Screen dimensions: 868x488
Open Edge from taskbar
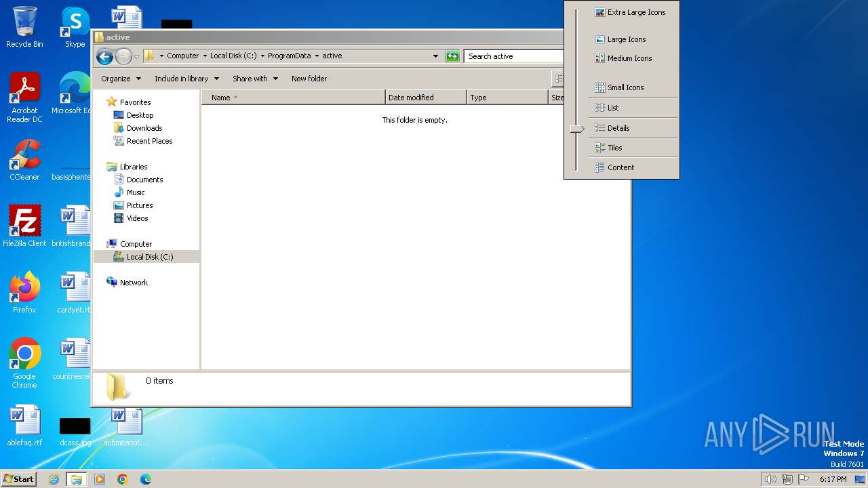click(x=146, y=479)
